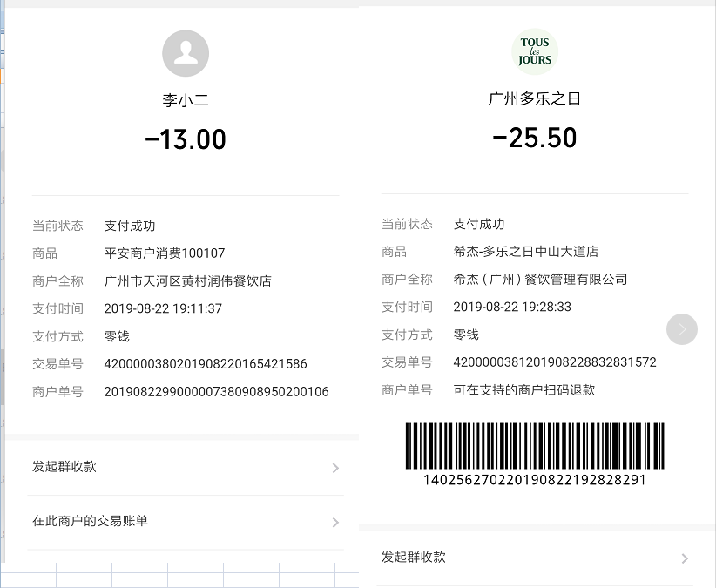This screenshot has height=588, width=716.
Task: Select payment time 2019-08-22 19:28:33
Action: point(512,307)
